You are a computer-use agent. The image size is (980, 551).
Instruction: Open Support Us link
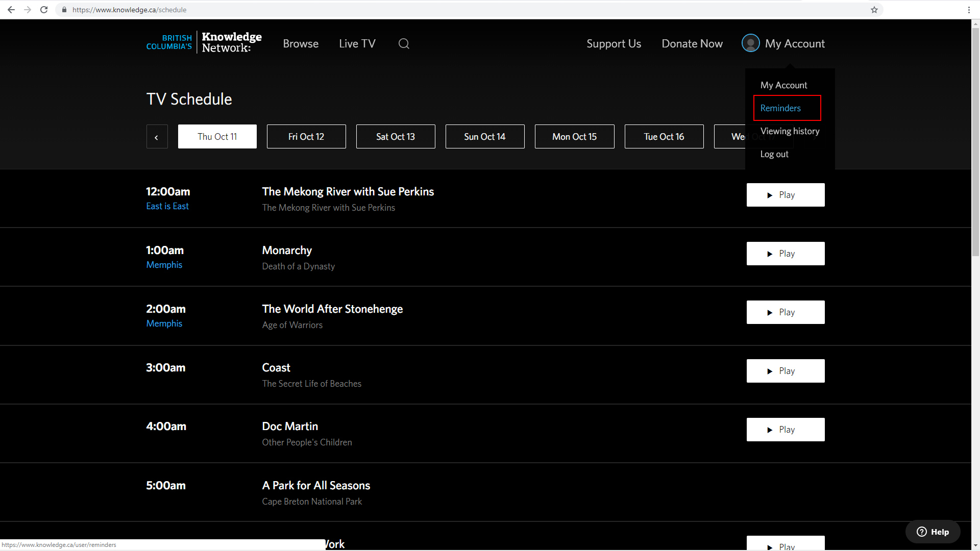[614, 44]
